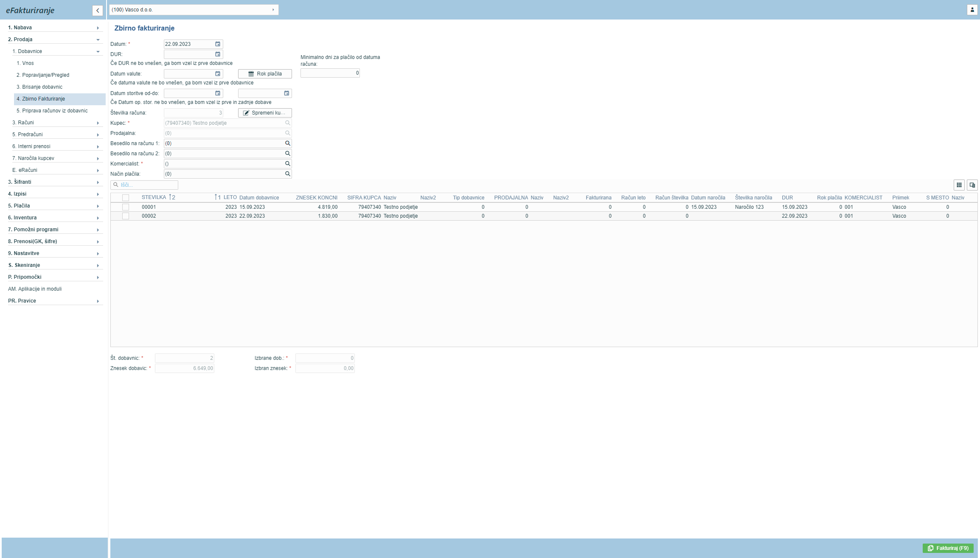Expand the P. Pripomočki menu
The height and width of the screenshot is (558, 980).
click(x=55, y=277)
